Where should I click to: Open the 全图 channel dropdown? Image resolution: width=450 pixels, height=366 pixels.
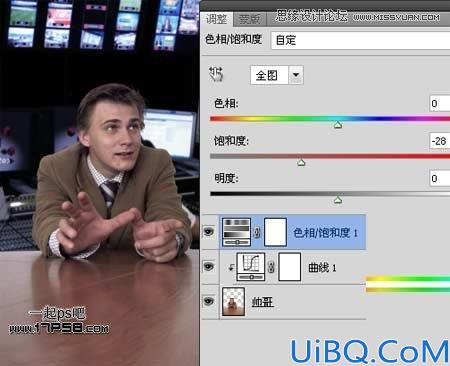click(277, 75)
